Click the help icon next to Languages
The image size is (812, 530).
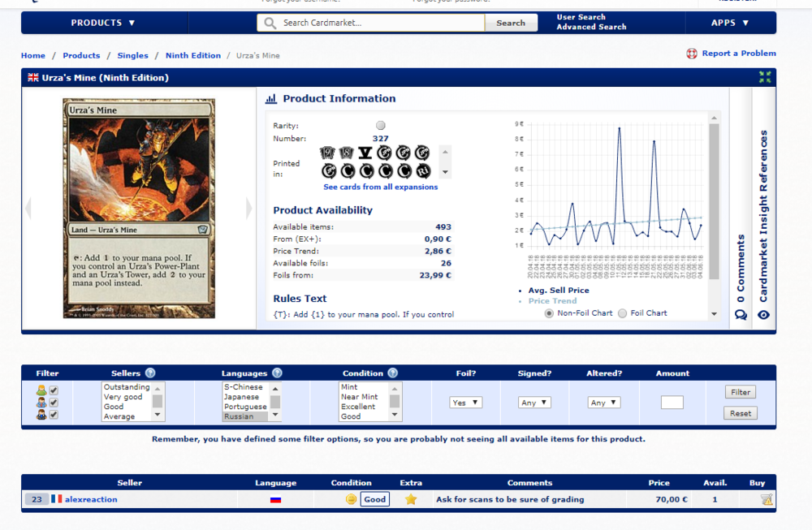coord(277,373)
